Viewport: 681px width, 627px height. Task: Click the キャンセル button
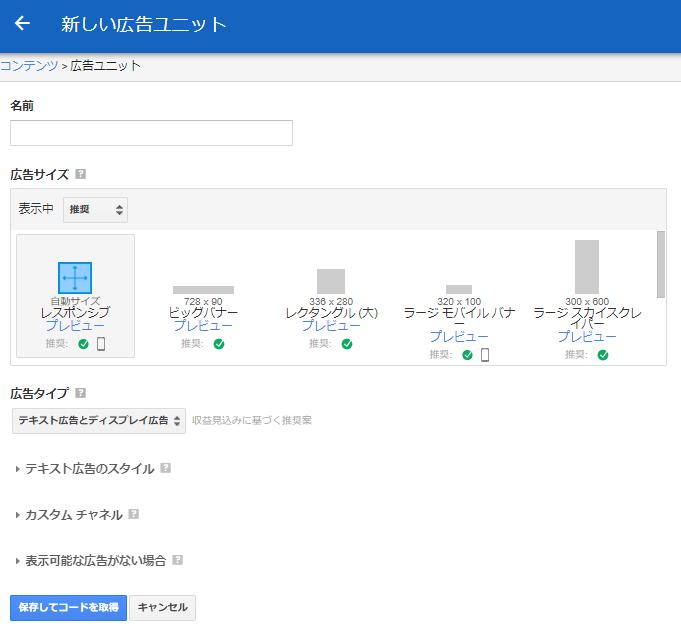pyautogui.click(x=162, y=607)
